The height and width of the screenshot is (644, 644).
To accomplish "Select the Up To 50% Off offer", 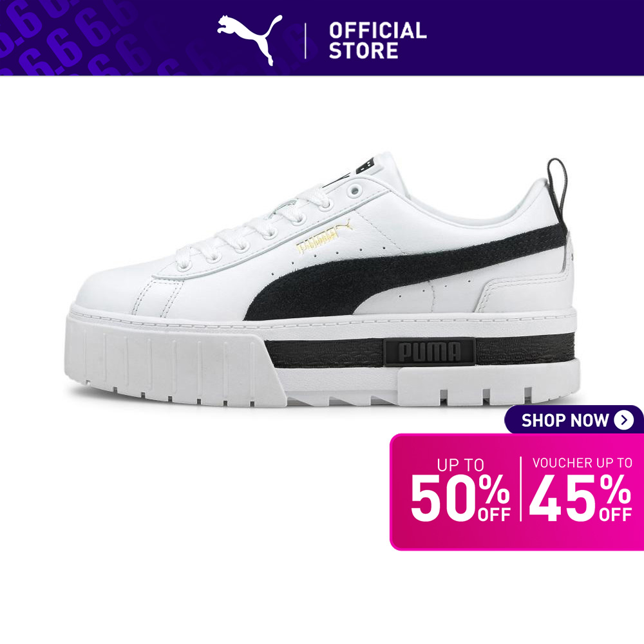I will [460, 490].
